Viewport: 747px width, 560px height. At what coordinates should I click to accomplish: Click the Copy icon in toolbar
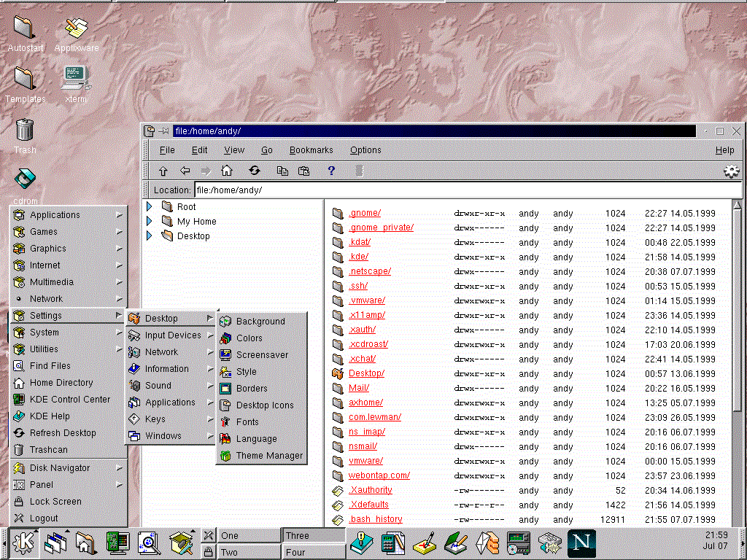click(x=282, y=171)
